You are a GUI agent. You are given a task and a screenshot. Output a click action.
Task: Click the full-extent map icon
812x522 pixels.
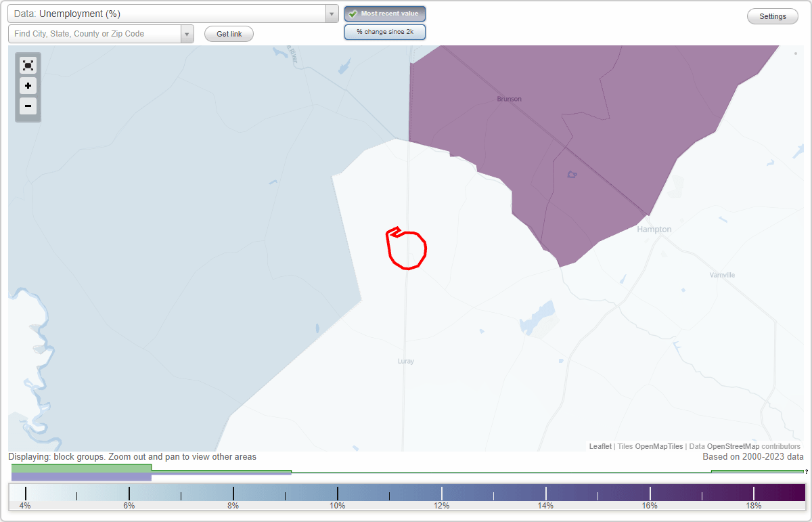pos(28,65)
